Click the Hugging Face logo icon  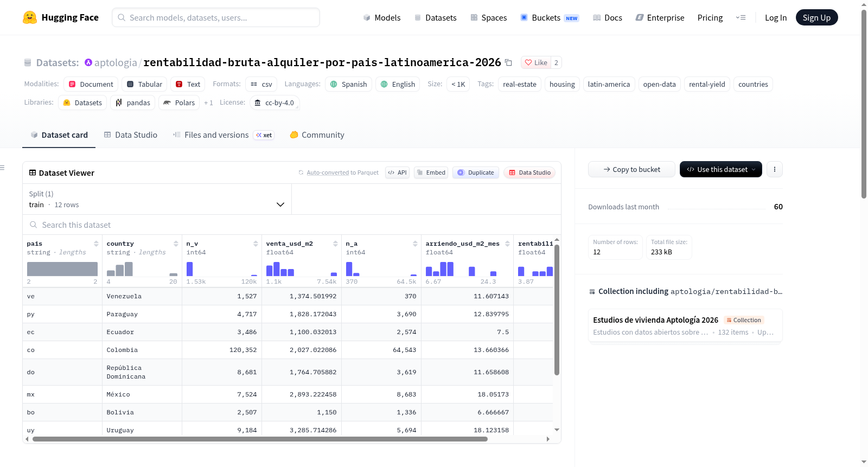tap(30, 17)
